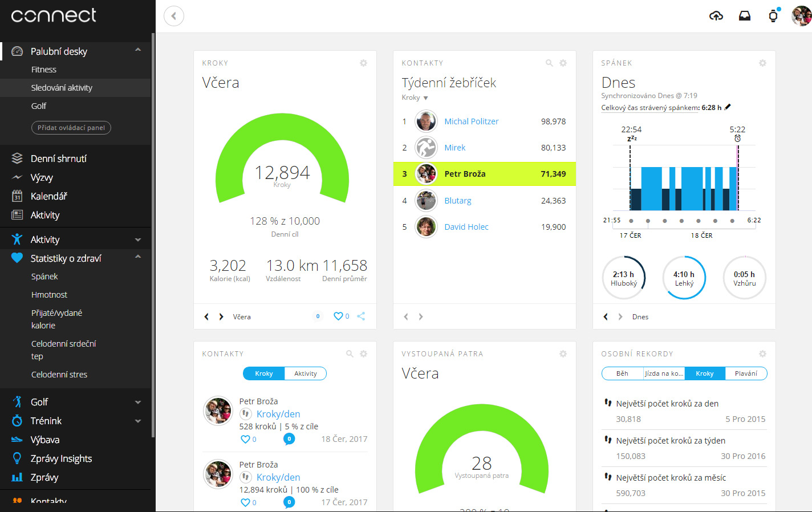
Task: Switch Kontakty feed to Aktivity
Action: click(305, 373)
